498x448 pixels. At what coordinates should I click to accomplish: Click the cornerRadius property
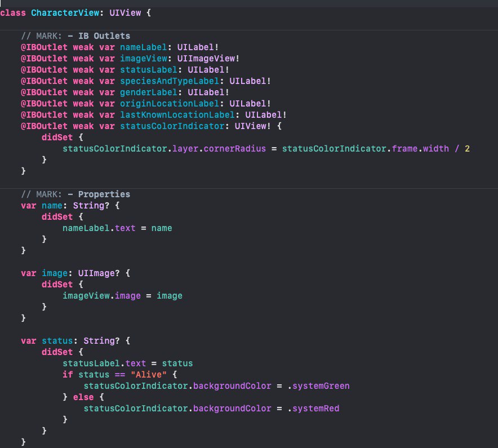(235, 149)
